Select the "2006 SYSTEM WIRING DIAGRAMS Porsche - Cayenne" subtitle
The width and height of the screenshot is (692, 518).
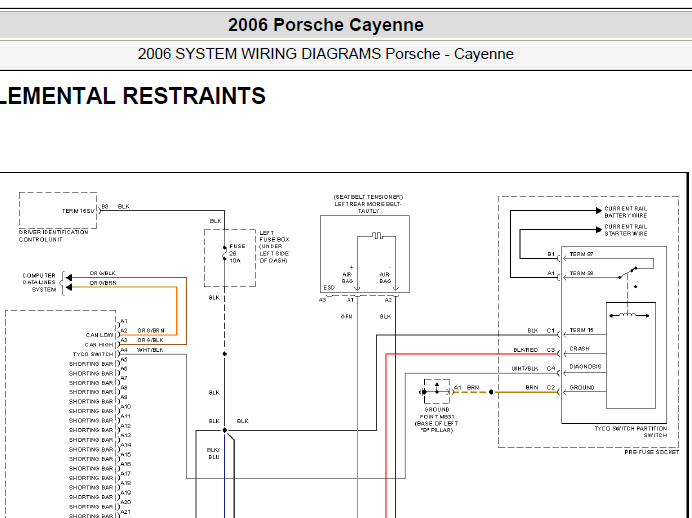326,54
